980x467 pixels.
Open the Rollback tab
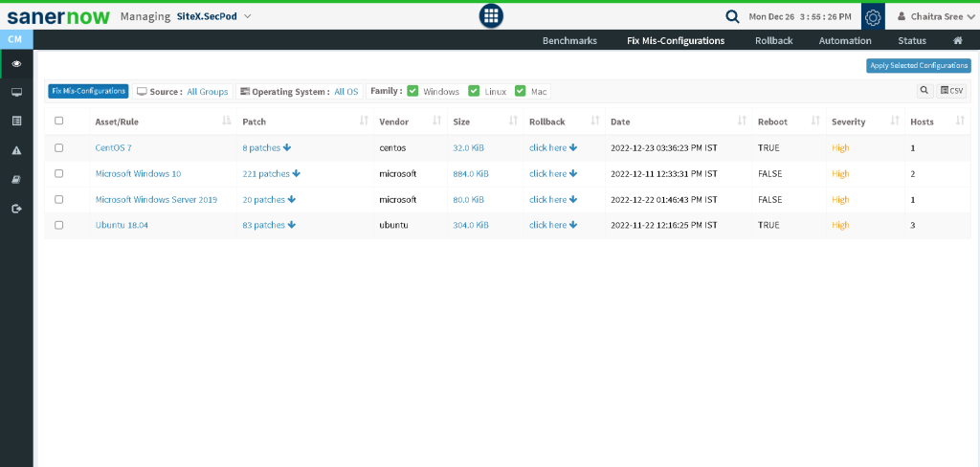[773, 40]
